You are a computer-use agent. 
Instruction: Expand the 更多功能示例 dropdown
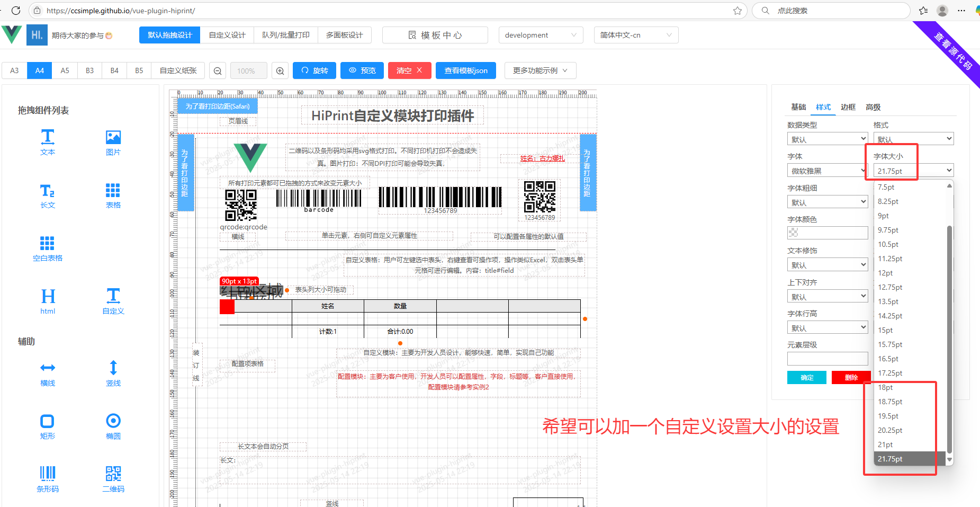point(540,70)
